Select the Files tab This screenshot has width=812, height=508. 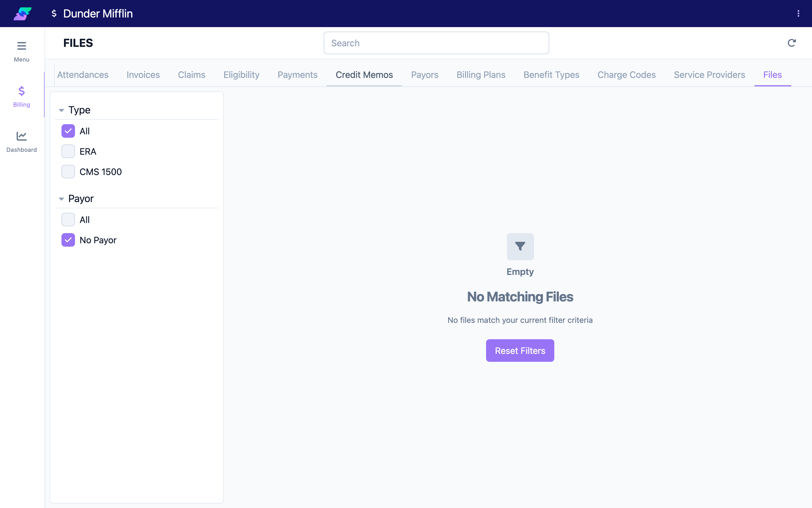tap(773, 75)
